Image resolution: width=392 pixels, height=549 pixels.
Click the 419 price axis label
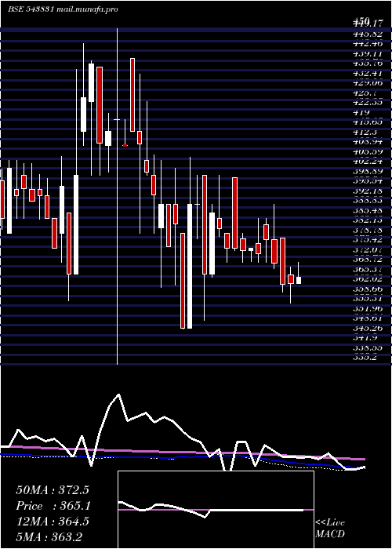tap(361, 113)
